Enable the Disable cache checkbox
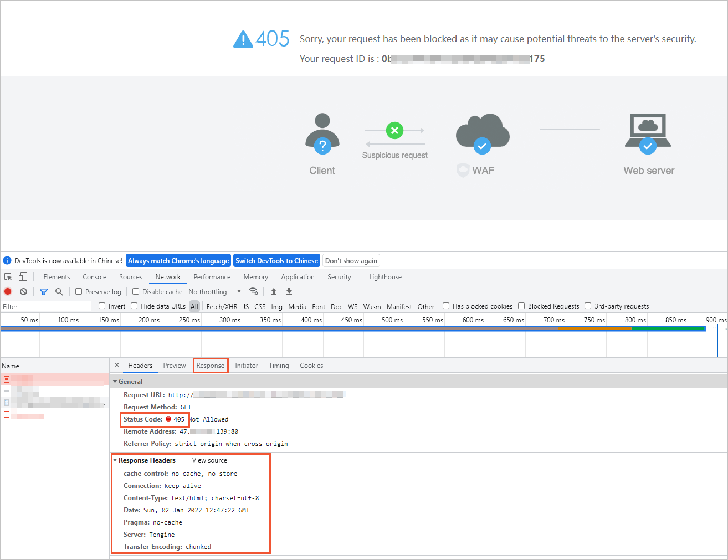This screenshot has width=728, height=560. pos(136,291)
